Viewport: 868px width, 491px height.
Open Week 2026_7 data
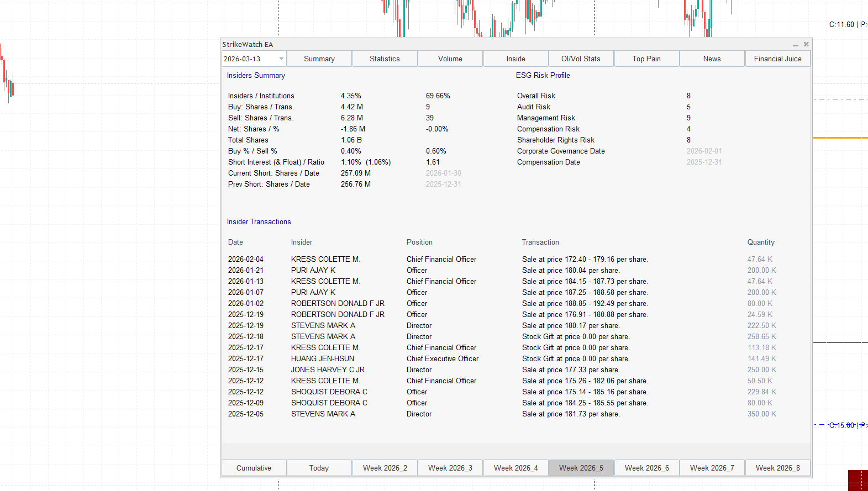click(x=712, y=468)
